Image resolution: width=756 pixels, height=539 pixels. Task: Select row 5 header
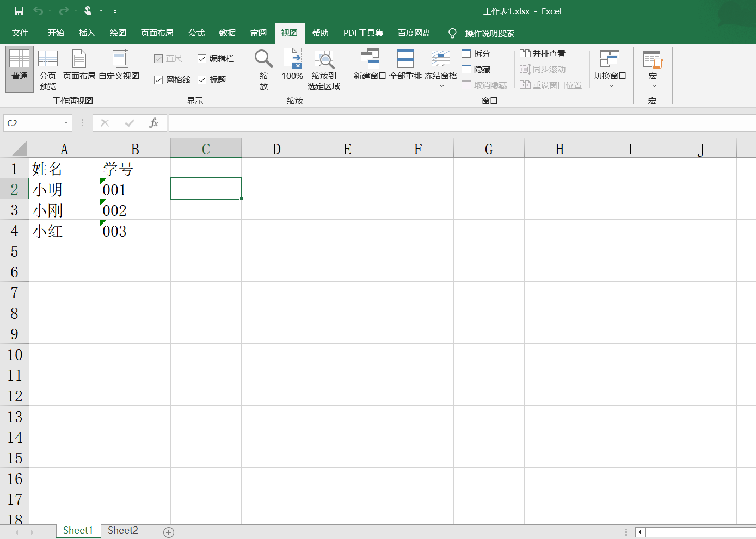[x=14, y=251]
